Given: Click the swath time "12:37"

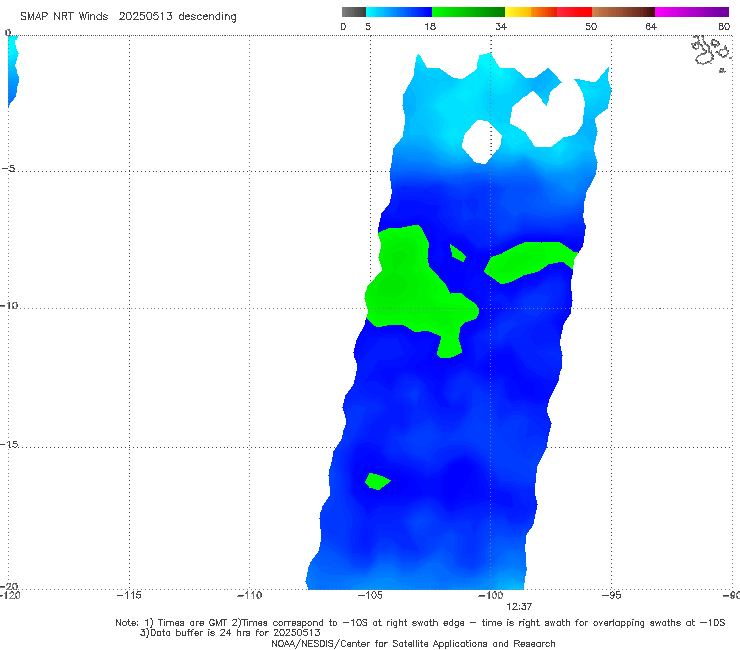Looking at the screenshot, I should [x=520, y=607].
